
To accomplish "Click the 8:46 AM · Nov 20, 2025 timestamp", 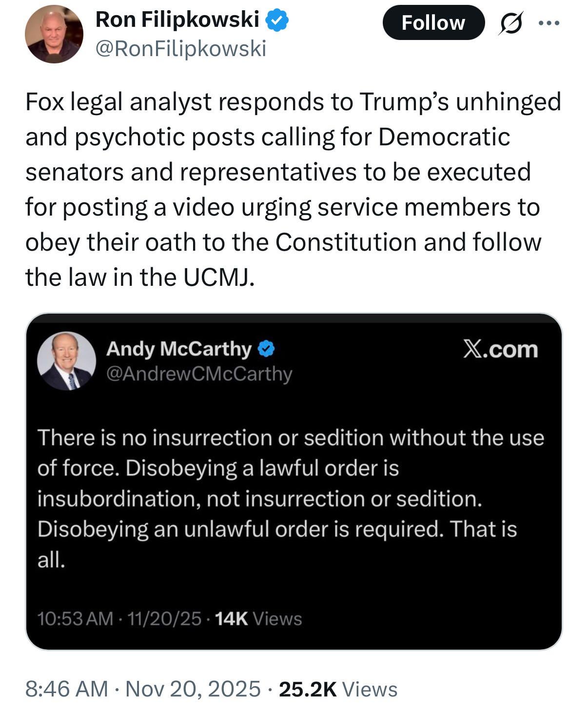I will pos(142,689).
